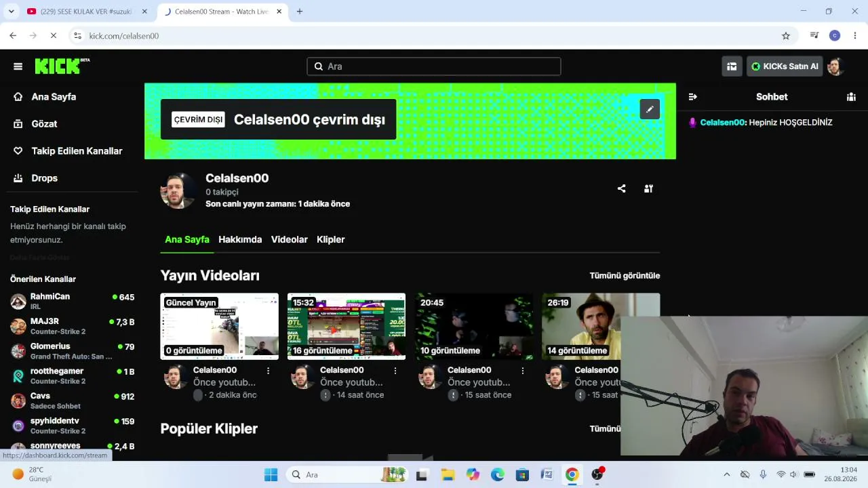Screen dimensions: 868x488
Task: Open the user profile avatar menu
Action: (x=835, y=66)
